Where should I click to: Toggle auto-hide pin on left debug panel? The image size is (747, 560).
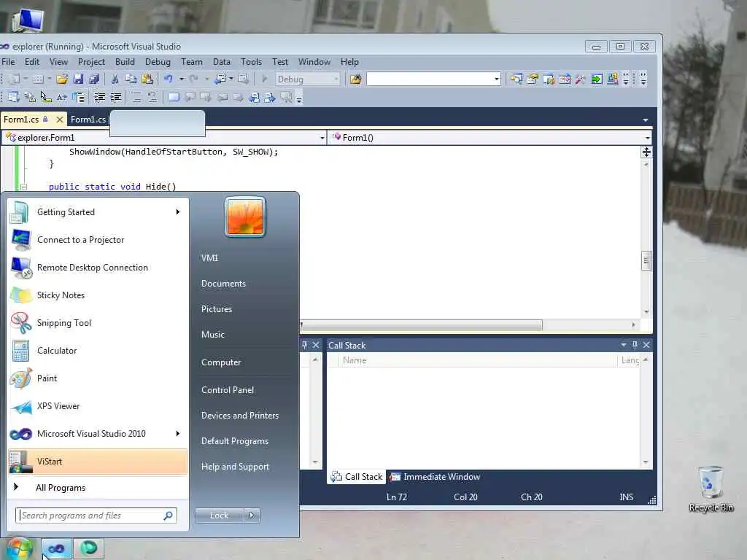305,345
